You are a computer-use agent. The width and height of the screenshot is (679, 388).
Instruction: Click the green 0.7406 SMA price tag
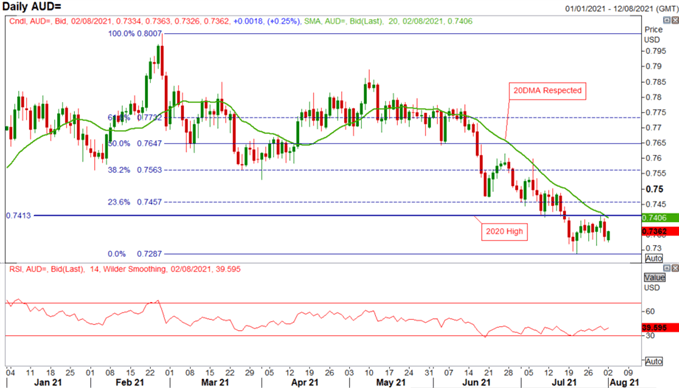click(660, 218)
